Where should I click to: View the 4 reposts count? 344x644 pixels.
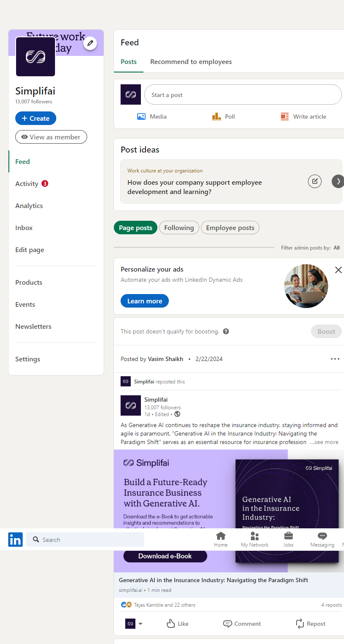pyautogui.click(x=331, y=605)
